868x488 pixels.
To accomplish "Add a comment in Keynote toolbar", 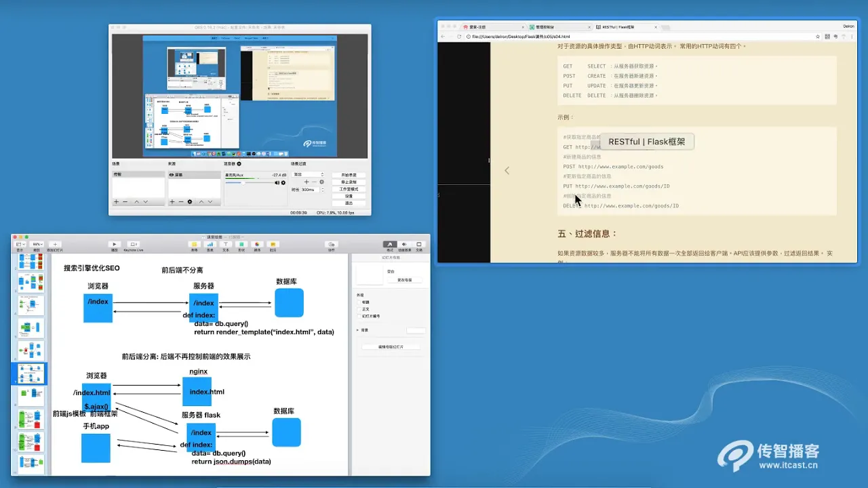I will [x=273, y=244].
